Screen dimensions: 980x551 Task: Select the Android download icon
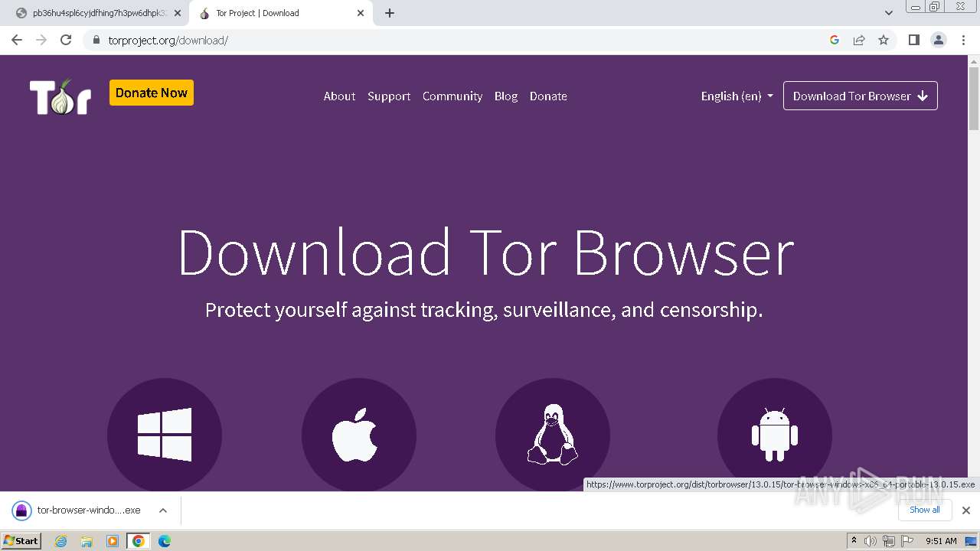(775, 435)
